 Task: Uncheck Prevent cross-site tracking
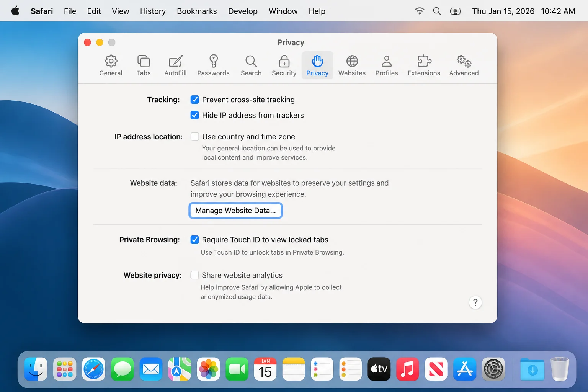pos(194,100)
